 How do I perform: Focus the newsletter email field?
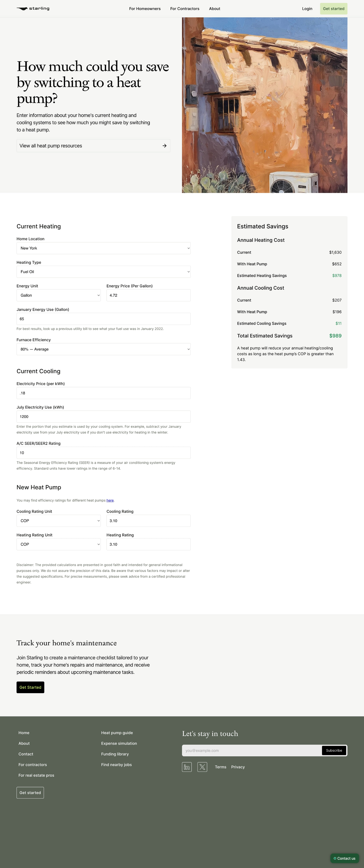point(252,750)
